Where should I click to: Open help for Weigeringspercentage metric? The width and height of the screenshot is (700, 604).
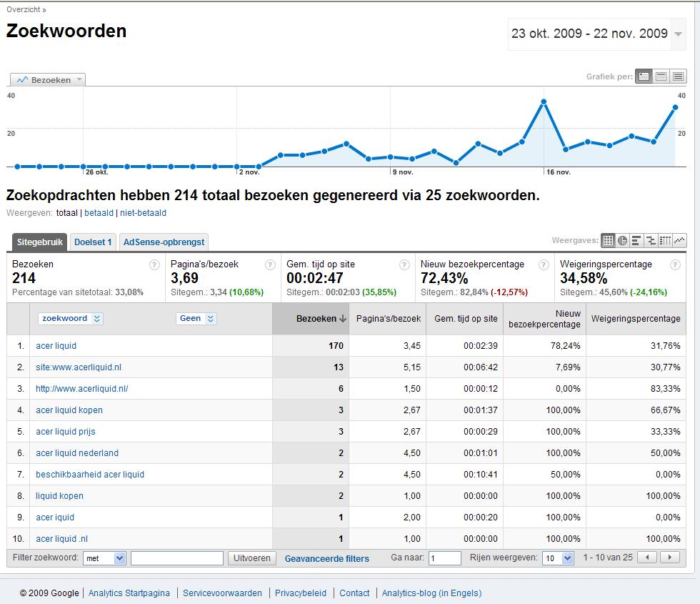pos(675,265)
